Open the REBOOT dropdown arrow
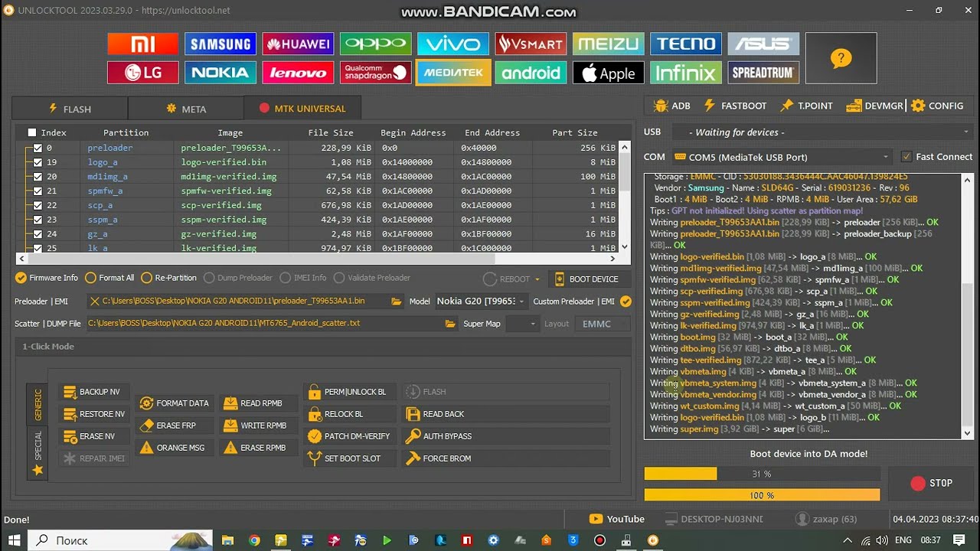Screen dimensions: 980x551 (537, 279)
